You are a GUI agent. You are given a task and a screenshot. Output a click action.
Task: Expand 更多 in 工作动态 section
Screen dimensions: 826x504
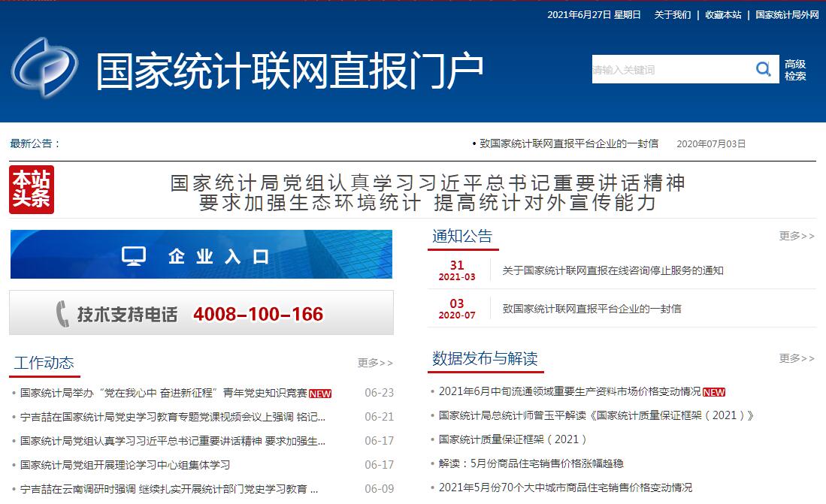[x=375, y=363]
